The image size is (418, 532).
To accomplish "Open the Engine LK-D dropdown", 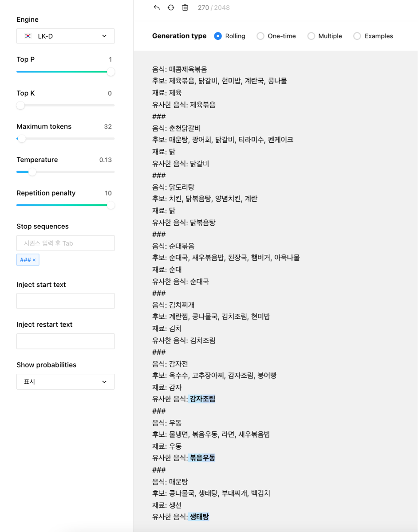I will coord(66,36).
